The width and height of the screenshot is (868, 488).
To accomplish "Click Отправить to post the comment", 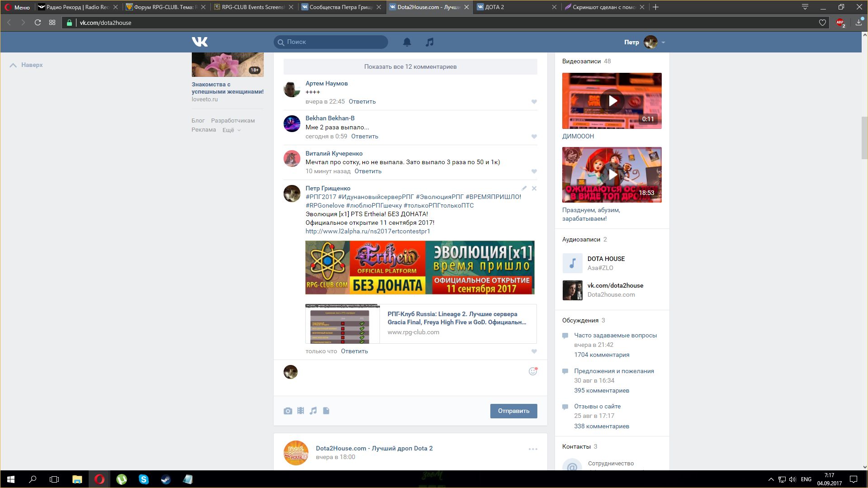I will click(x=513, y=411).
